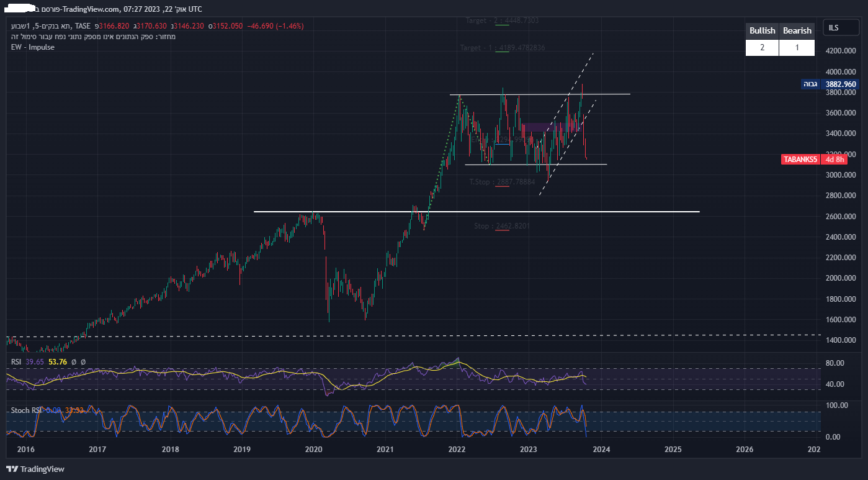The image size is (868, 480).
Task: Click 2018 on the time axis
Action: (170, 449)
